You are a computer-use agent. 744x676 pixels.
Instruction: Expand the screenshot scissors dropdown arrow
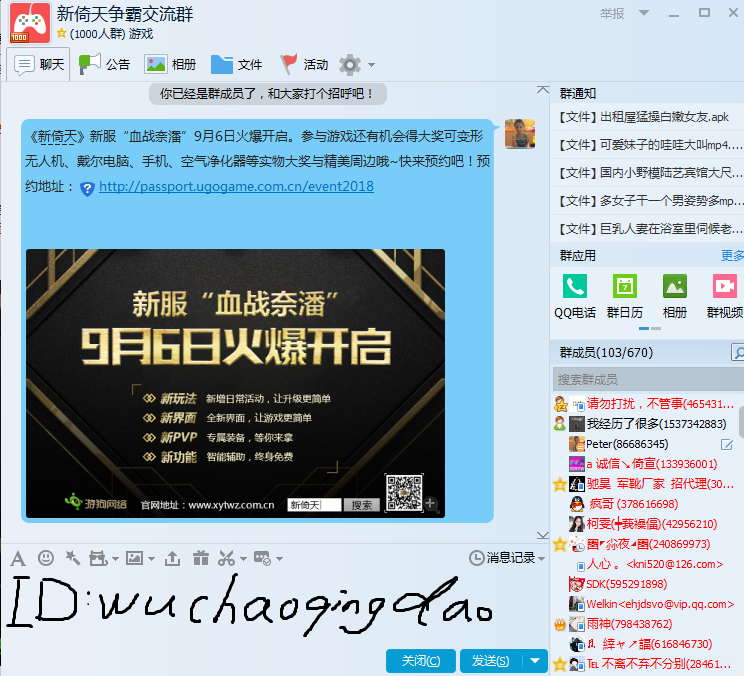point(243,559)
